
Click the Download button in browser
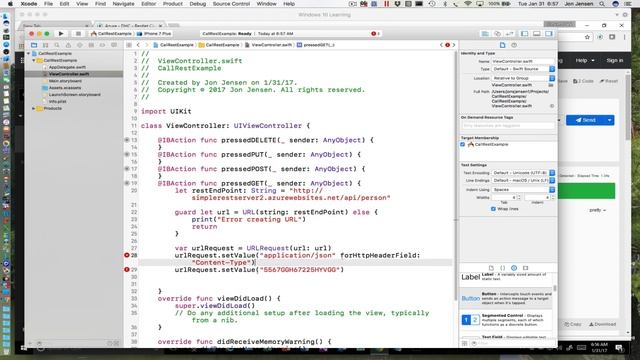(x=602, y=324)
